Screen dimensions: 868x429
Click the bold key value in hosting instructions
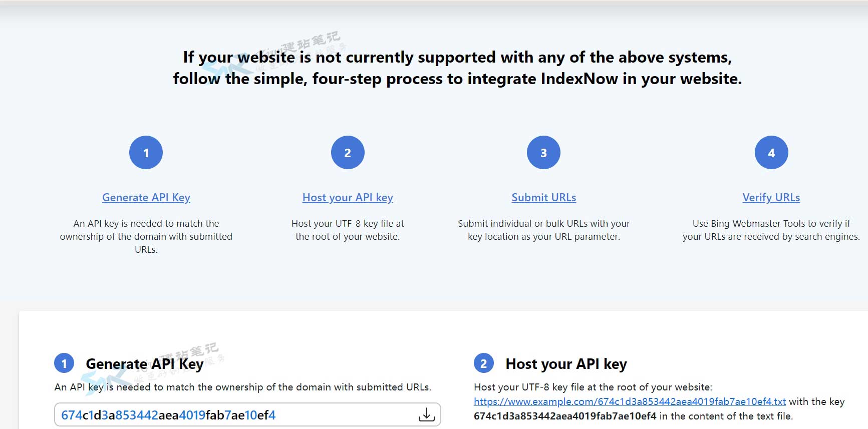pos(565,416)
